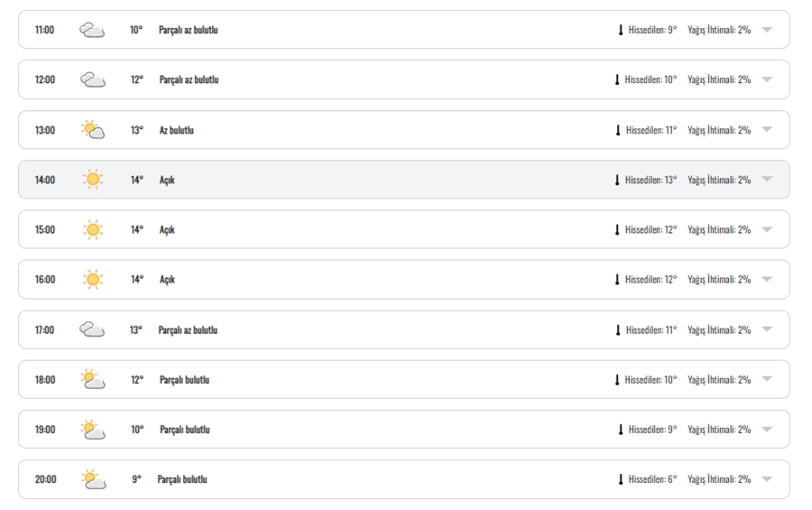812x510 pixels.
Task: Click the cloud icon for 11:00
Action: tap(92, 30)
